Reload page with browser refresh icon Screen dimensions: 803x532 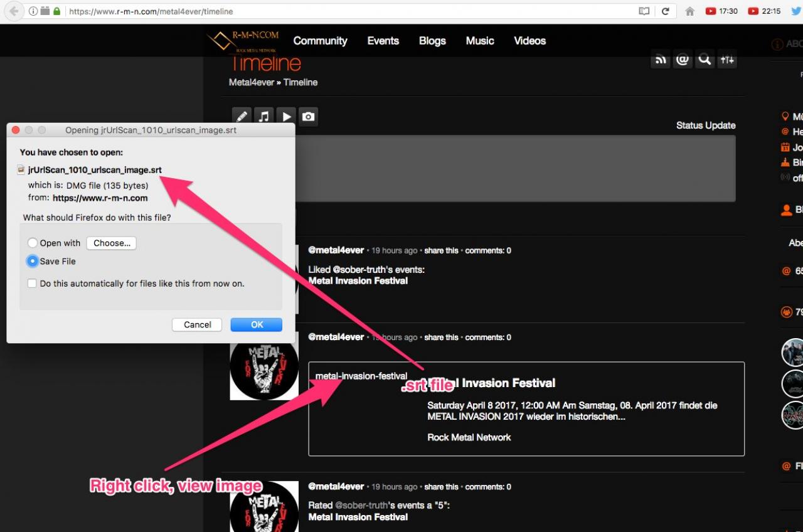click(x=665, y=11)
